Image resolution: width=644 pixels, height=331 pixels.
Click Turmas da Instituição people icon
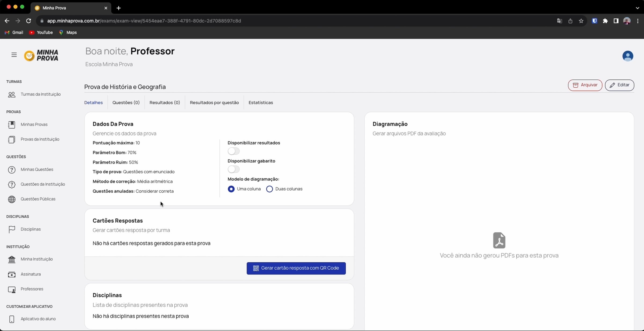coord(12,94)
